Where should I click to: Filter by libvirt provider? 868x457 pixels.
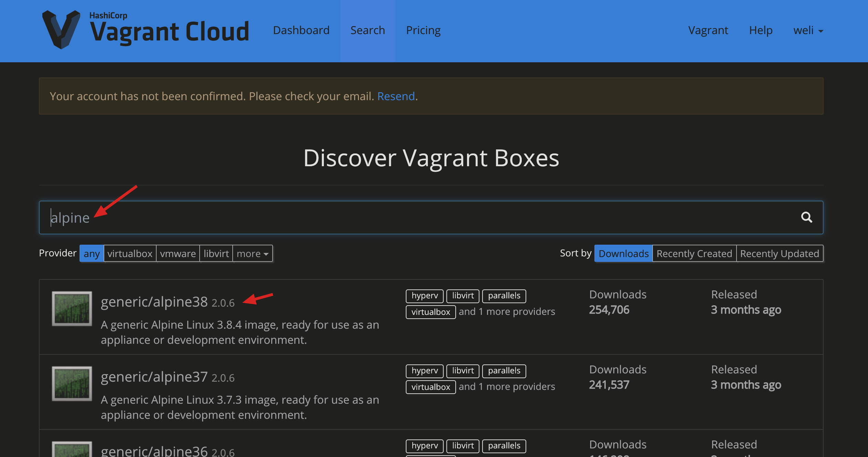tap(216, 254)
